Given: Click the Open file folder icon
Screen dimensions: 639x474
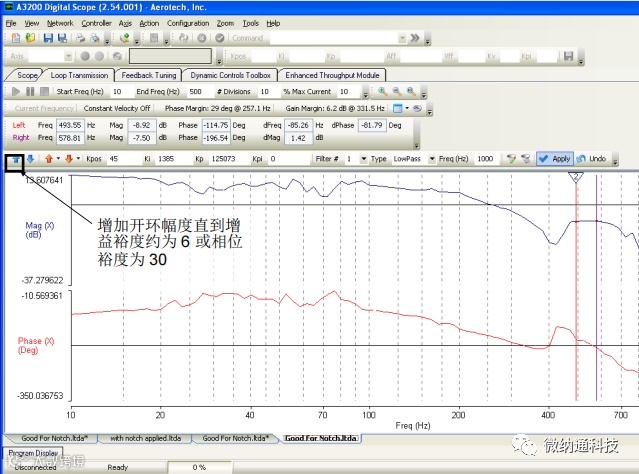Looking at the screenshot, I should click(30, 38).
